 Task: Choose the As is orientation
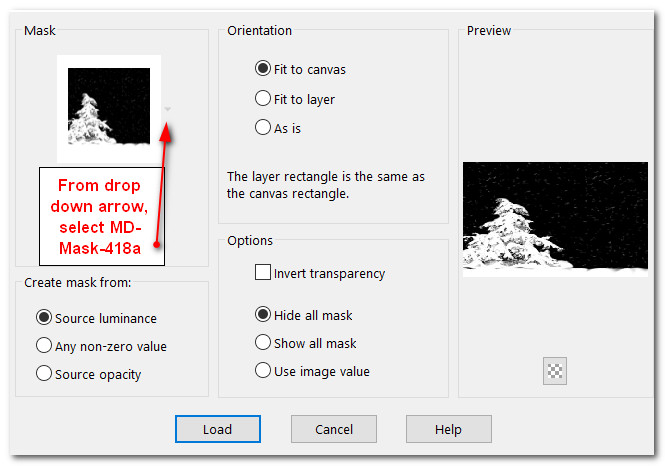(x=264, y=128)
